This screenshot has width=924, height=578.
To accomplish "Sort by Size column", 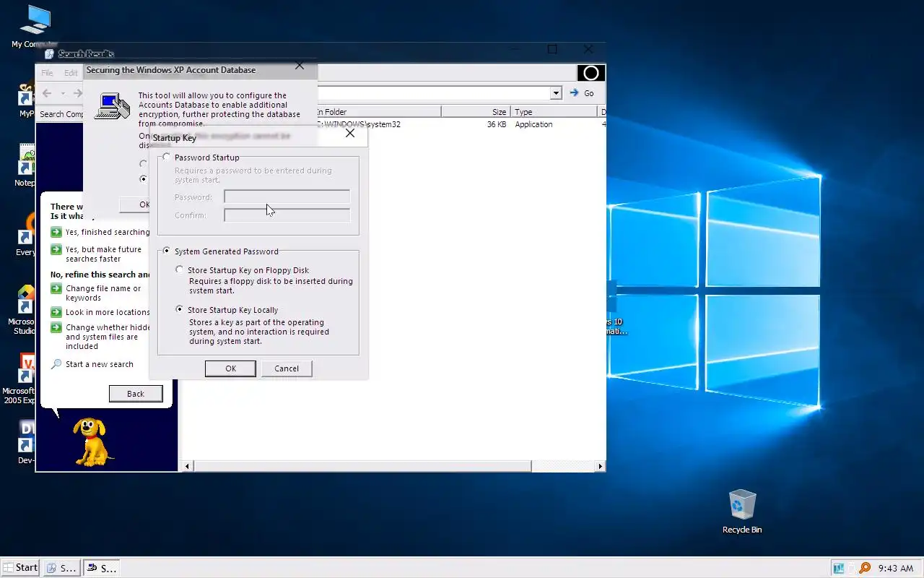I will pos(476,112).
